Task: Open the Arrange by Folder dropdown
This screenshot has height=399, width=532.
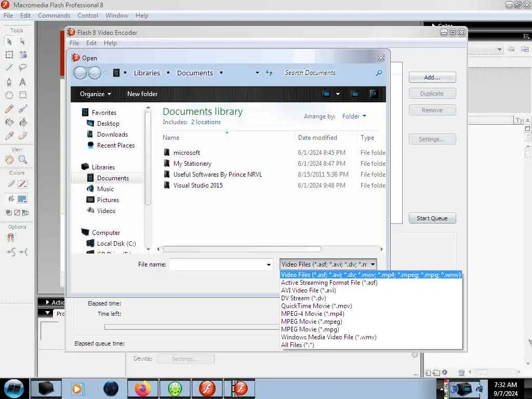Action: [x=354, y=116]
